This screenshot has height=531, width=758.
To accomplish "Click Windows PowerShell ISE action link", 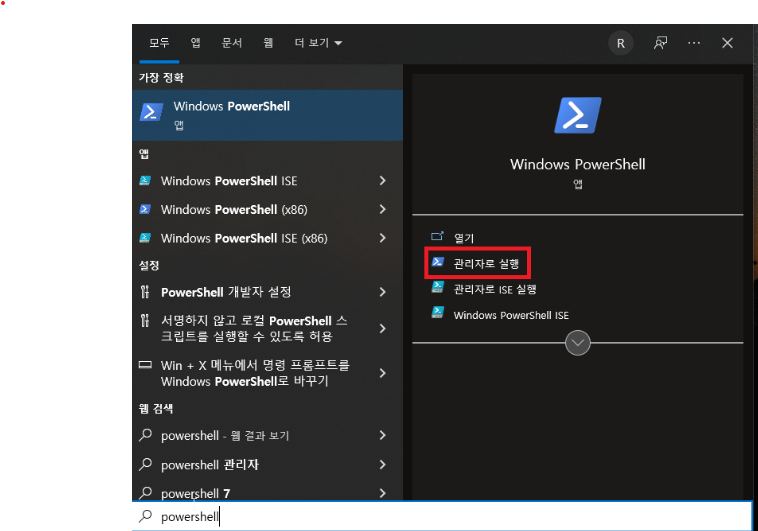I will [x=511, y=315].
